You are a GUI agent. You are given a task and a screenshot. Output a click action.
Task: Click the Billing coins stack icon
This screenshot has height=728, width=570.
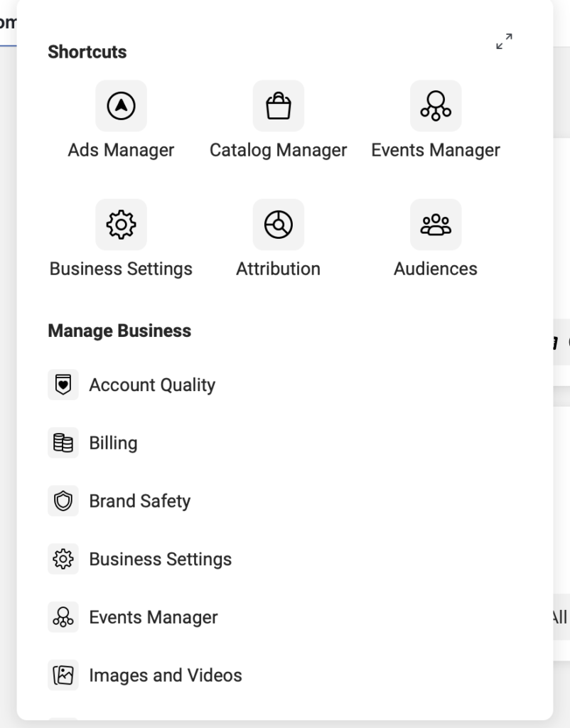pos(63,443)
